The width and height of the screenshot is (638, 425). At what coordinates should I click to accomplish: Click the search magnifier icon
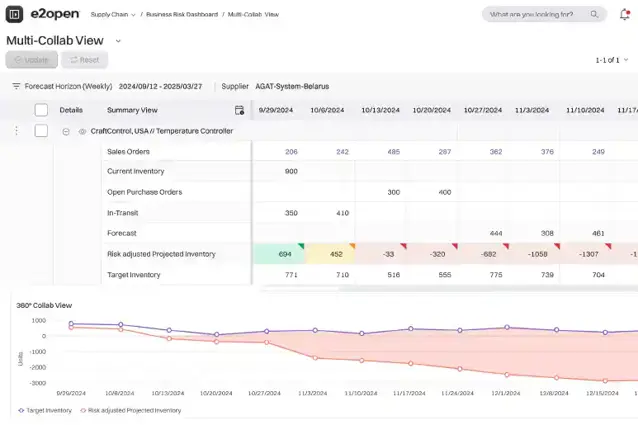[x=594, y=14]
